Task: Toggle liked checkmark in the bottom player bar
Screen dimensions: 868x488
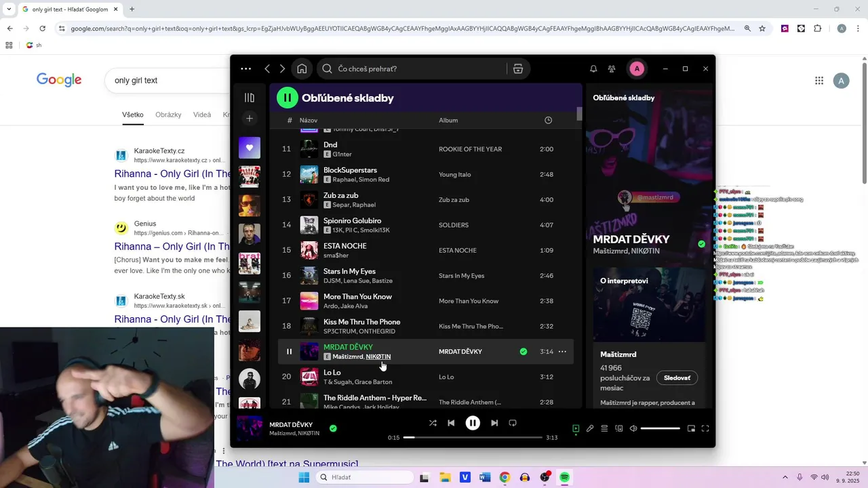Action: tap(333, 428)
